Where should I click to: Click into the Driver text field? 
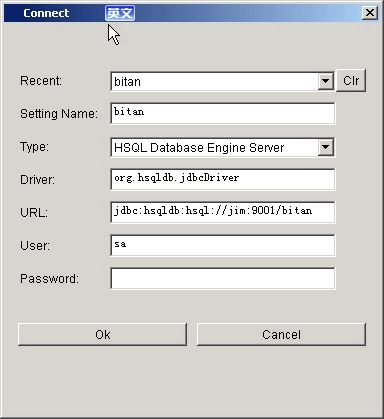pyautogui.click(x=223, y=179)
